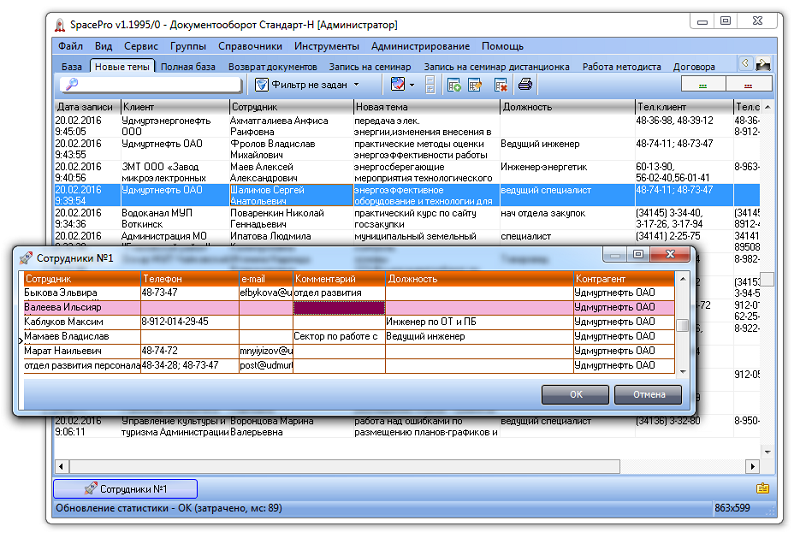Viewport: 800px width, 538px height.
Task: Click the Ахматгалиева Анфиса Раифовна cell
Action: [291, 126]
